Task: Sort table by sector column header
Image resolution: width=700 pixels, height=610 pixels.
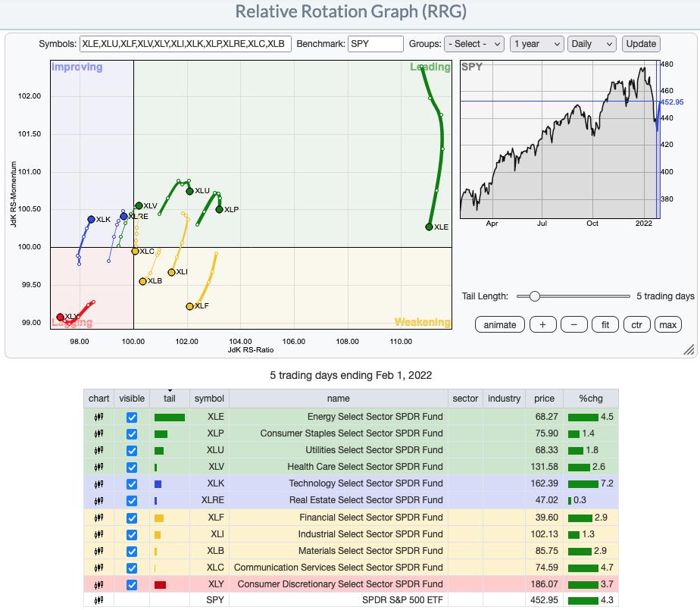Action: tap(465, 399)
